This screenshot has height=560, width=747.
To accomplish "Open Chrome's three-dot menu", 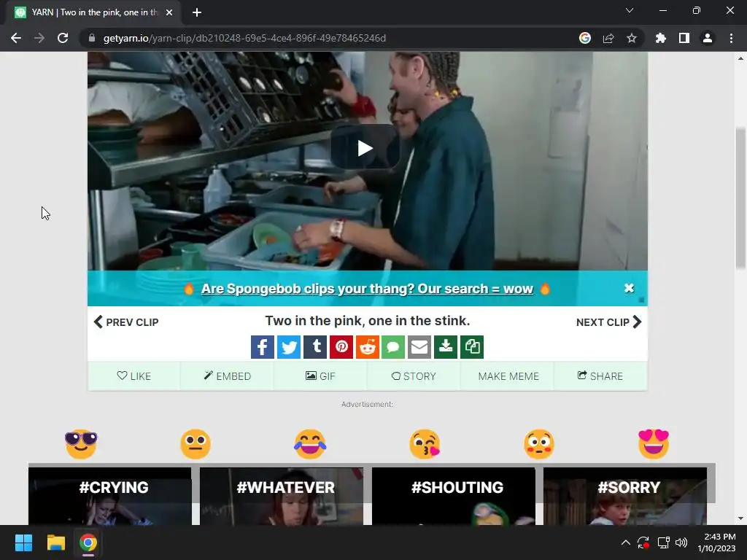I will pyautogui.click(x=731, y=38).
